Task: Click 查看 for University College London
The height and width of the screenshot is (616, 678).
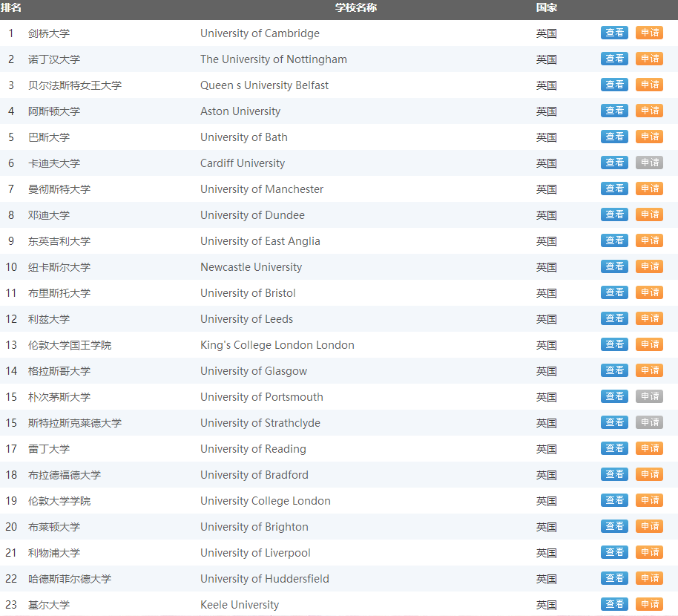Action: (x=614, y=500)
